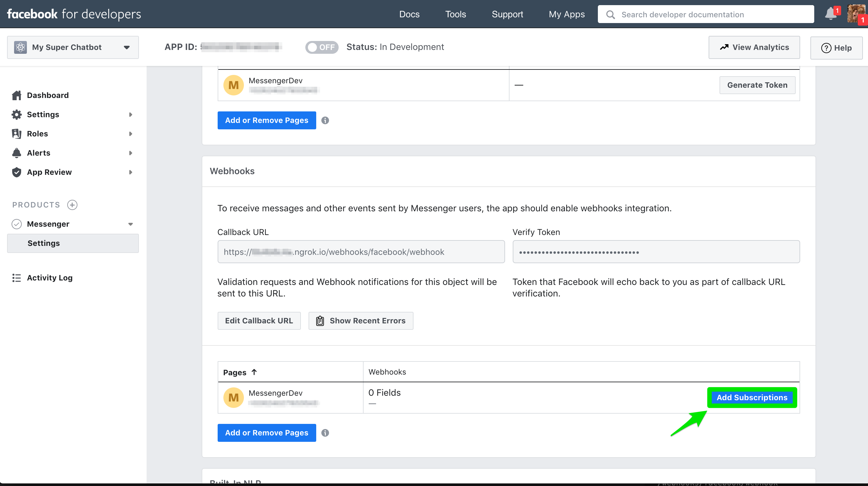Click the Generate Token button

757,85
